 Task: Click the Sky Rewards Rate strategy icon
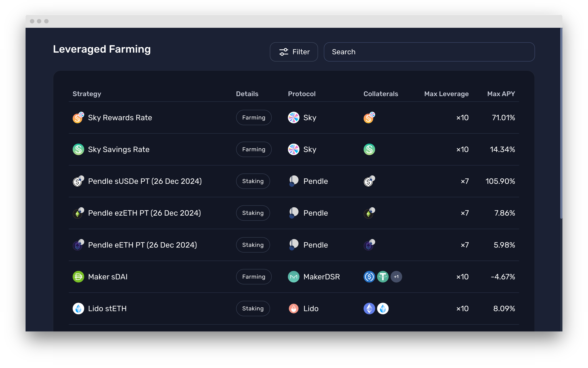(78, 118)
